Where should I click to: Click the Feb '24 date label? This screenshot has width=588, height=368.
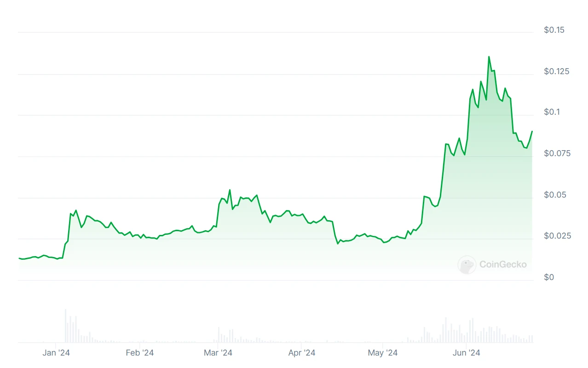coord(139,353)
